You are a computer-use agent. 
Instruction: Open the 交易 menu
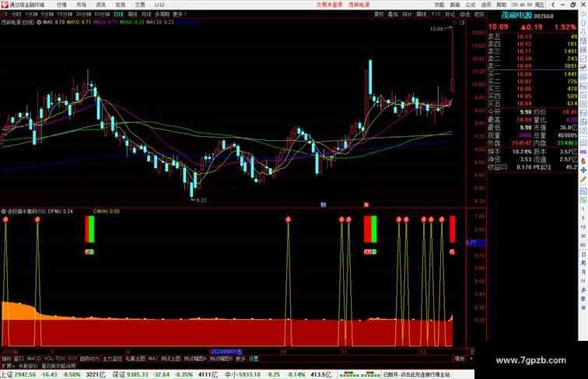tap(140, 5)
